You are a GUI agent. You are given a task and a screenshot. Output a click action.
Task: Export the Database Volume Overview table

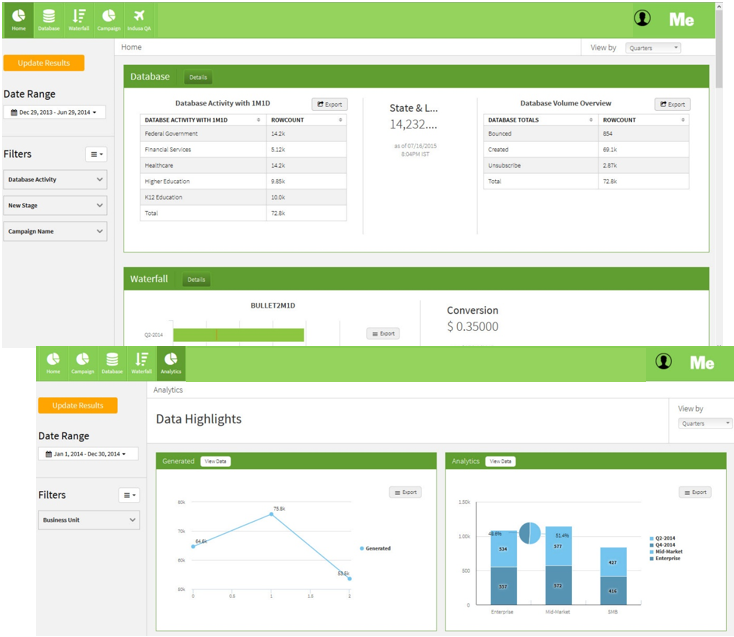tap(672, 104)
